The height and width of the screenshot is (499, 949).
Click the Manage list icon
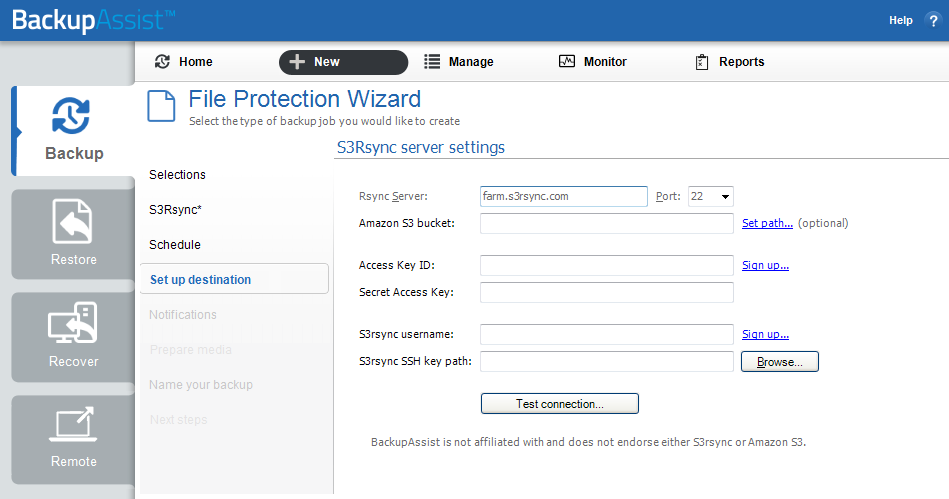tap(432, 61)
